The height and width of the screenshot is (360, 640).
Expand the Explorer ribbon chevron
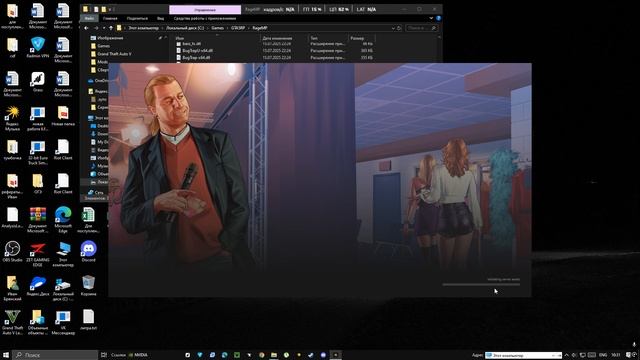point(431,18)
